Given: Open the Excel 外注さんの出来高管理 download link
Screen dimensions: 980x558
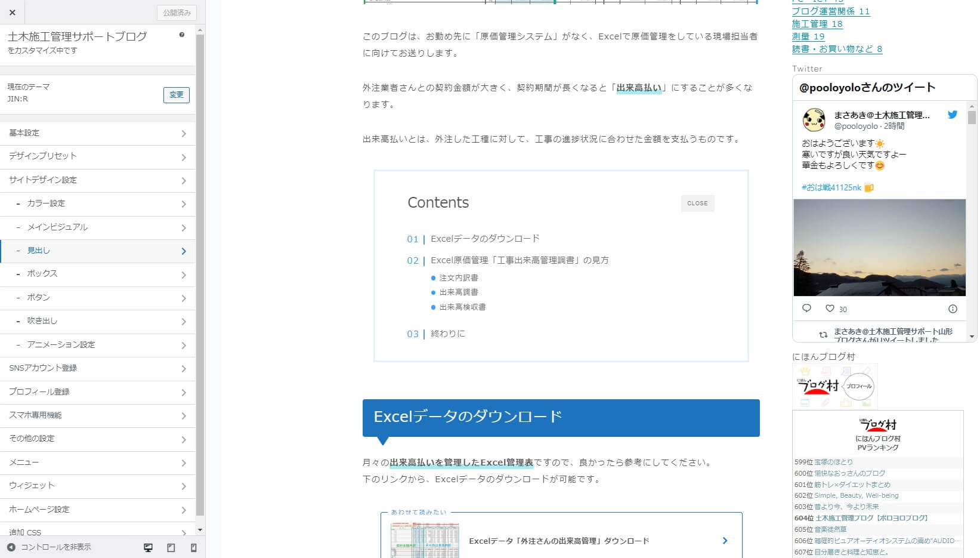Looking at the screenshot, I should click(x=559, y=541).
